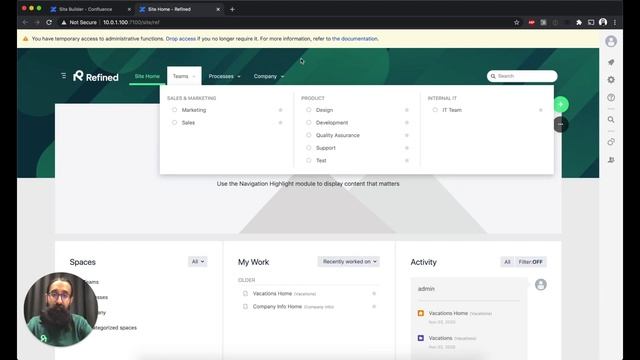Go to the Site Home tab
This screenshot has height=360, width=640.
(147, 76)
